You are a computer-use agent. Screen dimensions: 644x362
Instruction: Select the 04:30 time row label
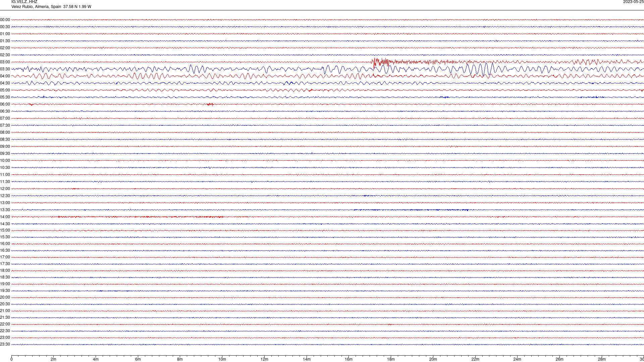5,83
